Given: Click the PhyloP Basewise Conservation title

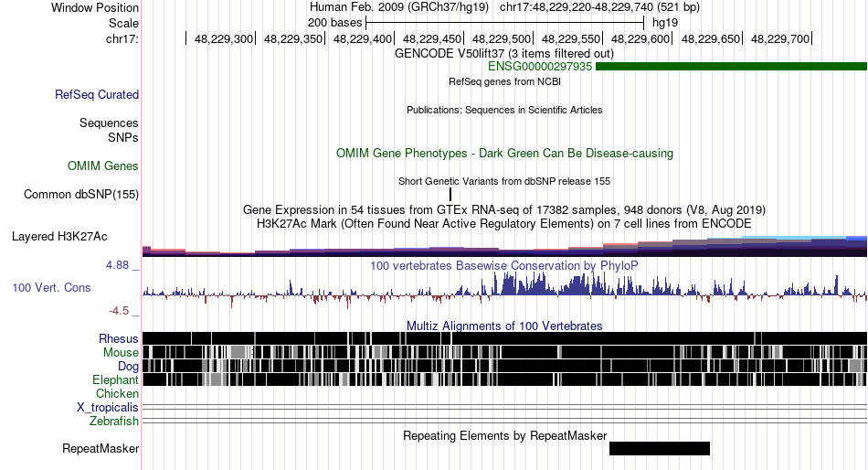Looking at the screenshot, I should pos(504,265).
